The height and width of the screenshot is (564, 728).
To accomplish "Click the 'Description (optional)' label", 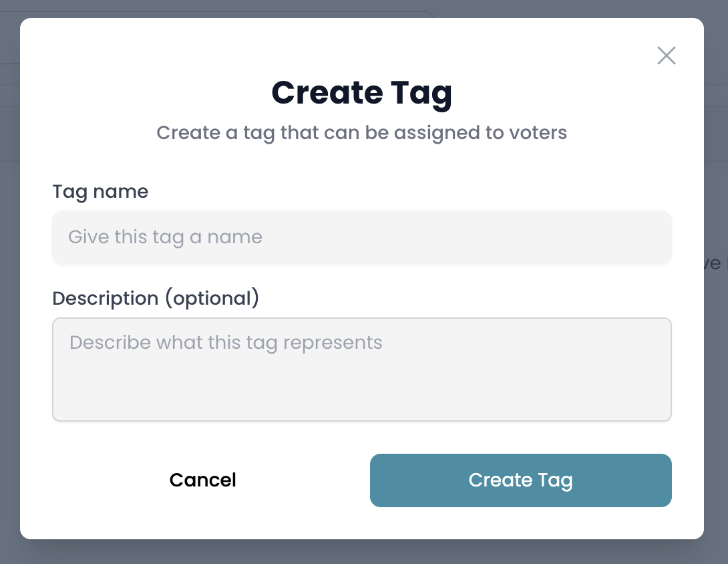I will click(x=156, y=298).
